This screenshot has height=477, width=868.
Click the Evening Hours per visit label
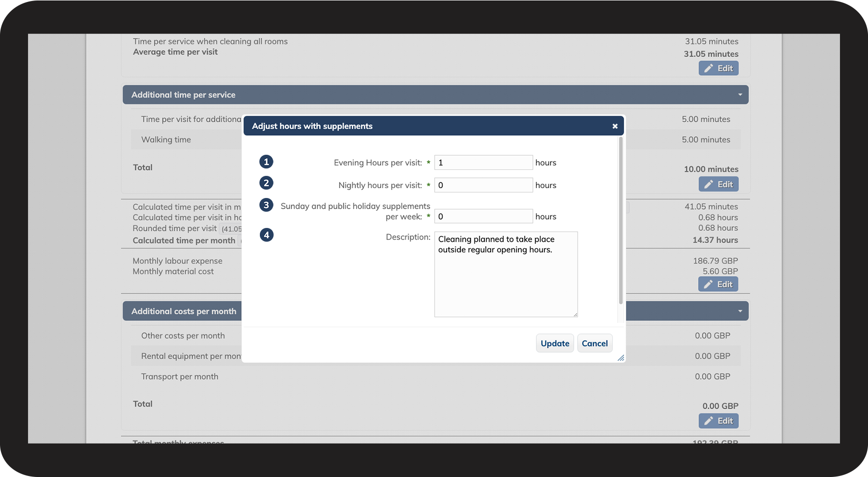(x=378, y=163)
